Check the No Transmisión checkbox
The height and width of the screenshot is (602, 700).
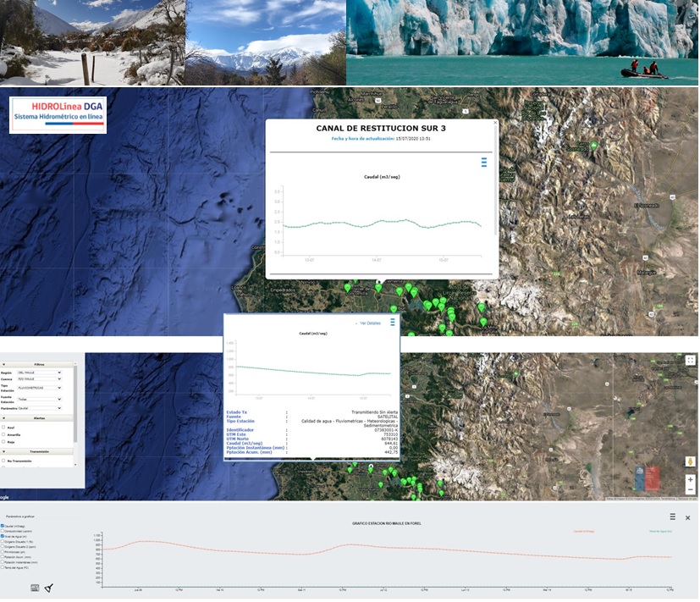pyautogui.click(x=3, y=461)
